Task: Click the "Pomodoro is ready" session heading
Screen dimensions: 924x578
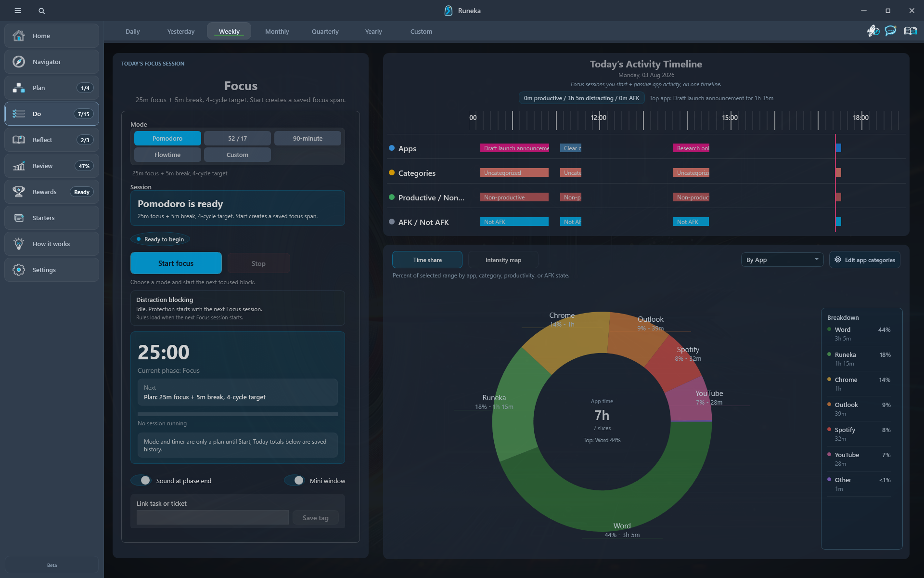Action: (x=180, y=204)
